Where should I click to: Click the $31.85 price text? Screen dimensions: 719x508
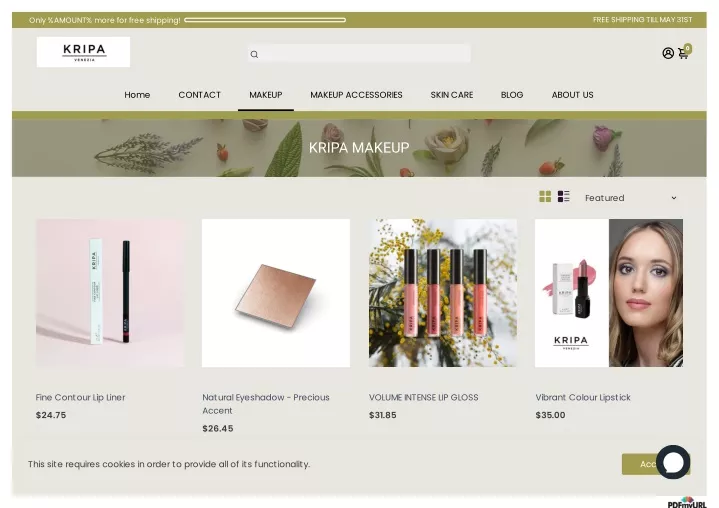(x=383, y=415)
